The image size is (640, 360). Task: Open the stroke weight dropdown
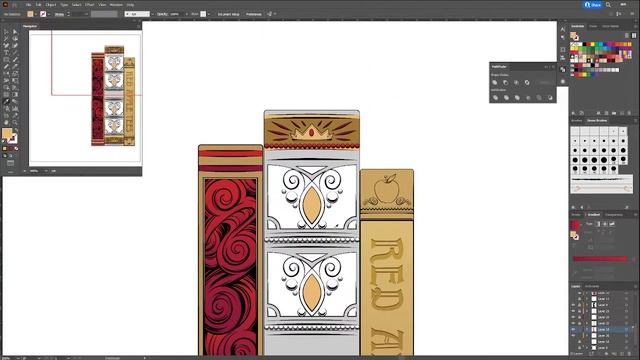point(87,14)
